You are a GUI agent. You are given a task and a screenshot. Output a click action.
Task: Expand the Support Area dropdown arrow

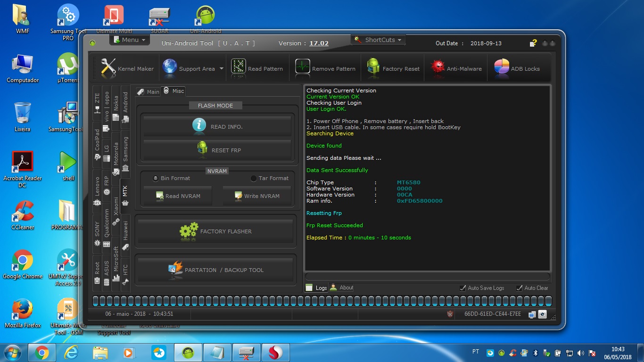click(222, 68)
